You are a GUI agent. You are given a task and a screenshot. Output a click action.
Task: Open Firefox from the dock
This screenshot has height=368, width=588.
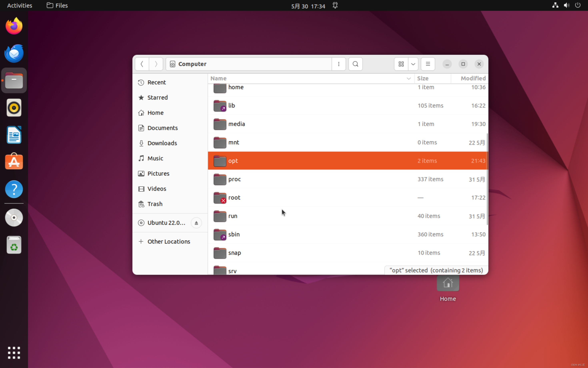(14, 26)
